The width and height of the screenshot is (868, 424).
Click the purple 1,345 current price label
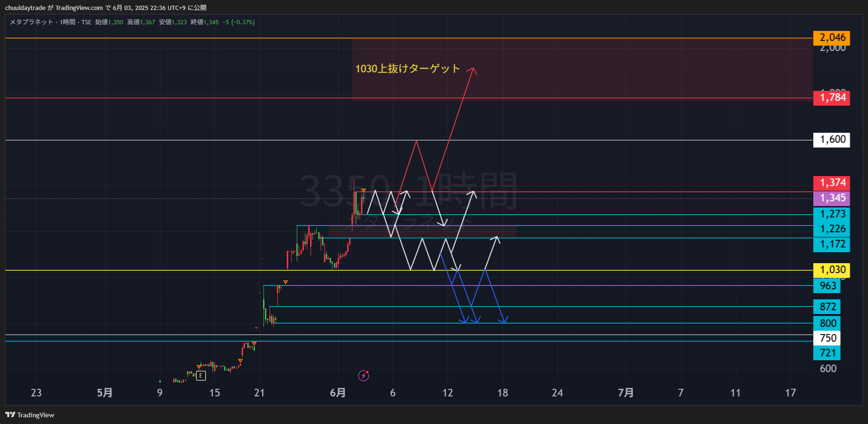pos(831,198)
